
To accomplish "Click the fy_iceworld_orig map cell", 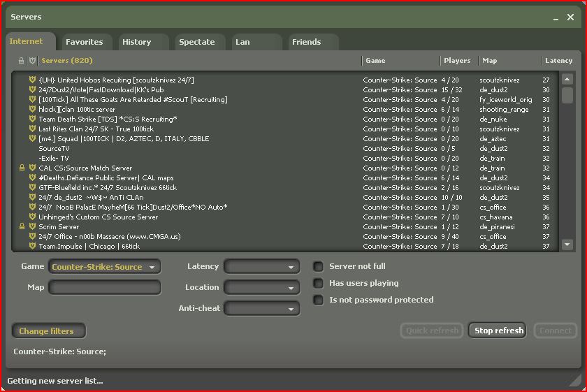I will click(506, 100).
